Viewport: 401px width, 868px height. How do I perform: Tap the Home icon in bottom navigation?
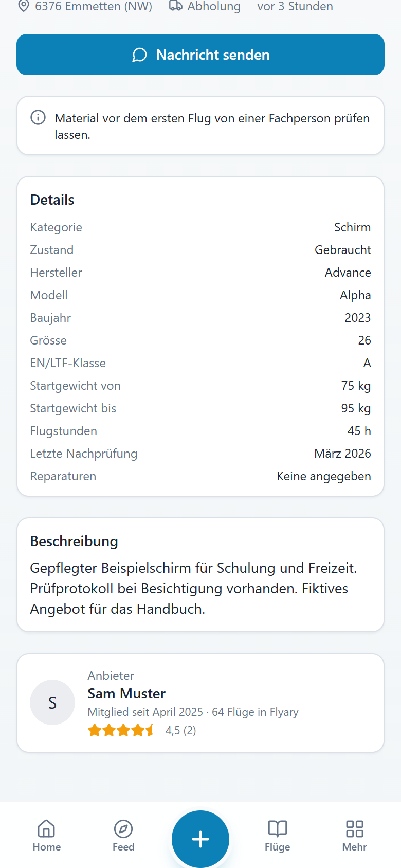(x=46, y=828)
